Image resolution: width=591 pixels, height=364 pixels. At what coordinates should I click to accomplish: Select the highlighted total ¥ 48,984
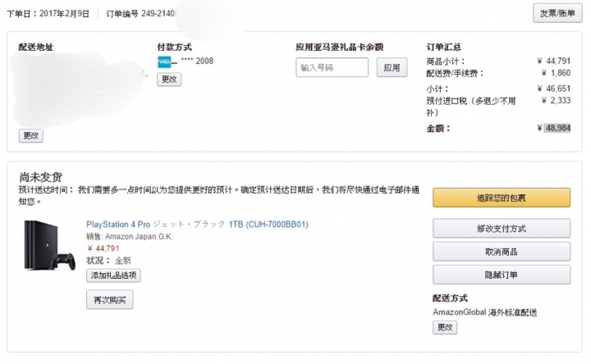click(554, 129)
